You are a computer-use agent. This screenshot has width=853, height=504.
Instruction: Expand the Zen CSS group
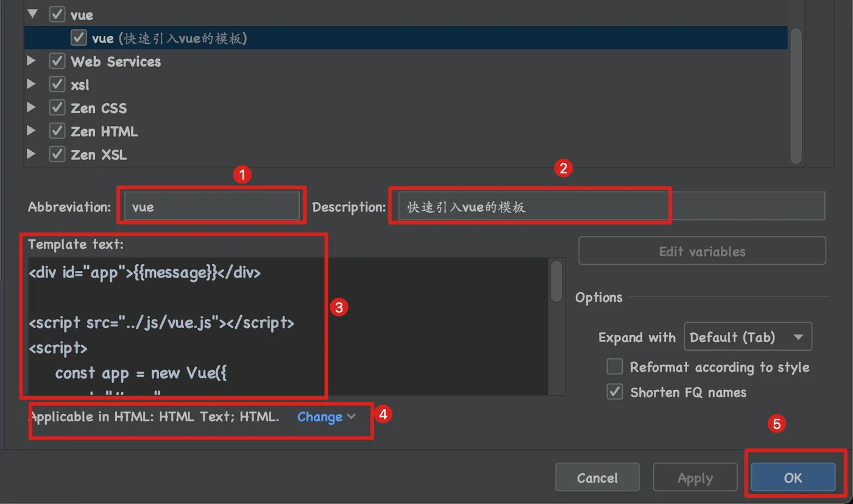tap(32, 108)
